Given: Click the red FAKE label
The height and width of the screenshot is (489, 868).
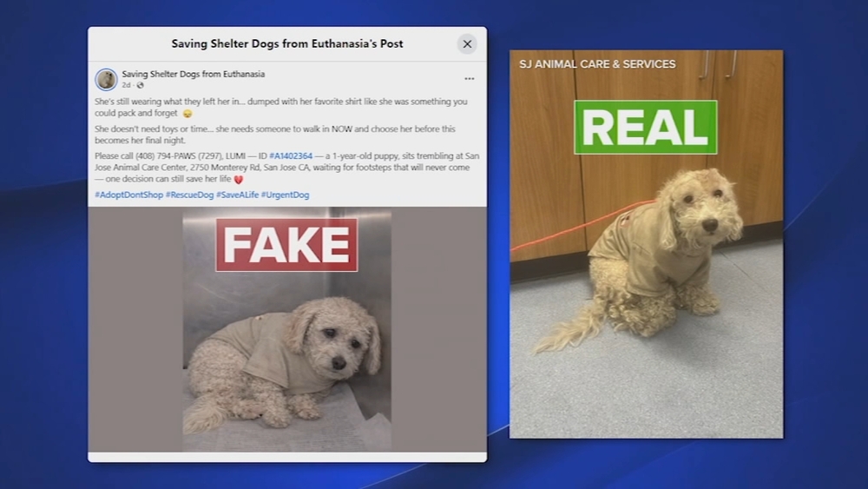Looking at the screenshot, I should click(x=286, y=245).
